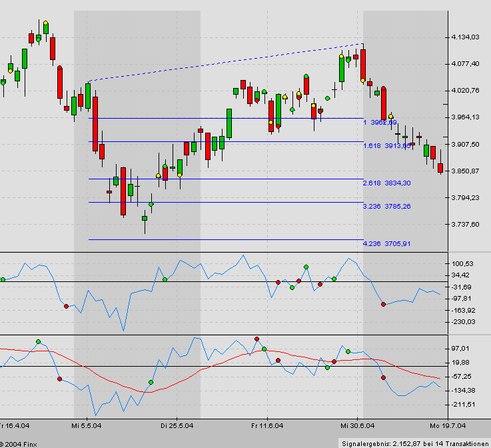Click the last red candlestick on the right
The width and height of the screenshot is (491, 448).
pos(440,167)
